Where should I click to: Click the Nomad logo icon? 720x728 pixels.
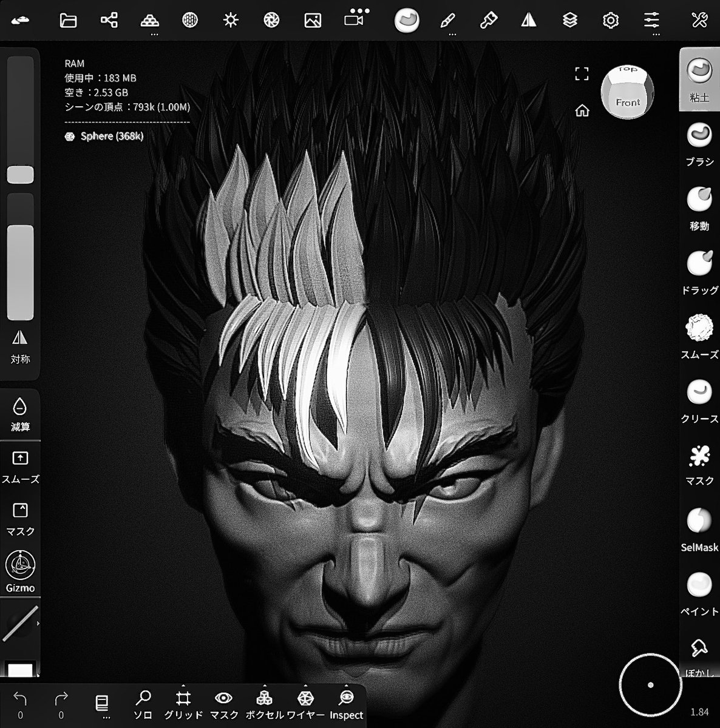21,21
